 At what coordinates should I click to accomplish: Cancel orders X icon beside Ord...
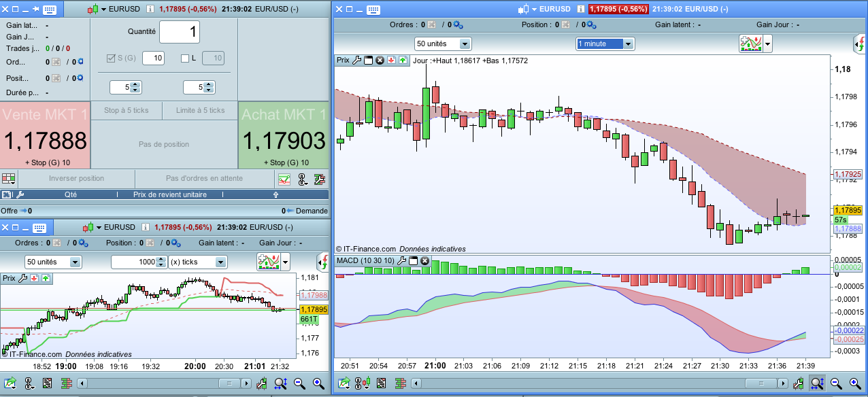pyautogui.click(x=56, y=61)
